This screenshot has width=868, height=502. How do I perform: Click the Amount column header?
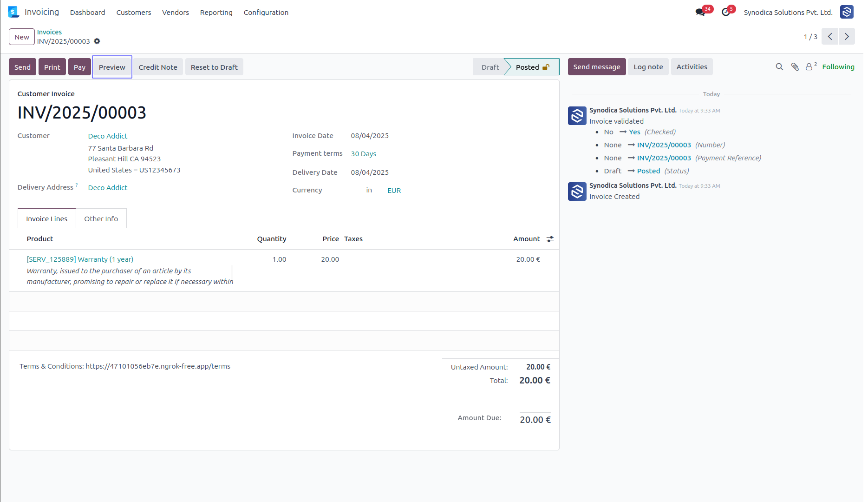point(527,239)
